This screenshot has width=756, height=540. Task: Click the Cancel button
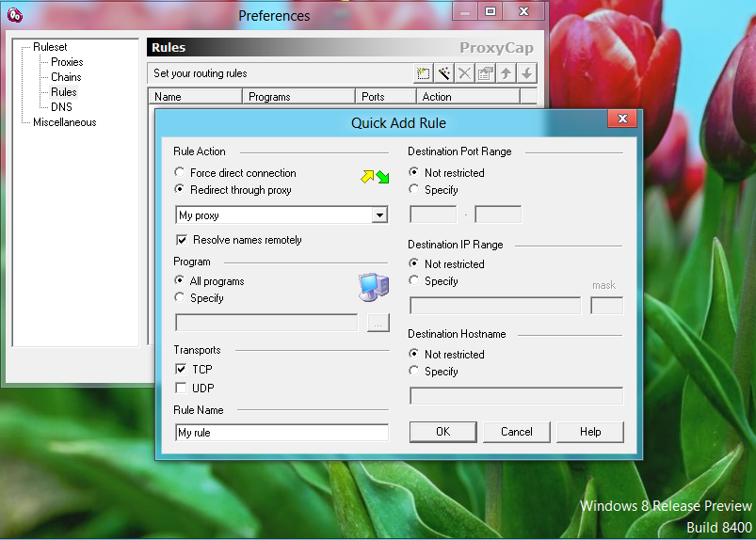[516, 432]
